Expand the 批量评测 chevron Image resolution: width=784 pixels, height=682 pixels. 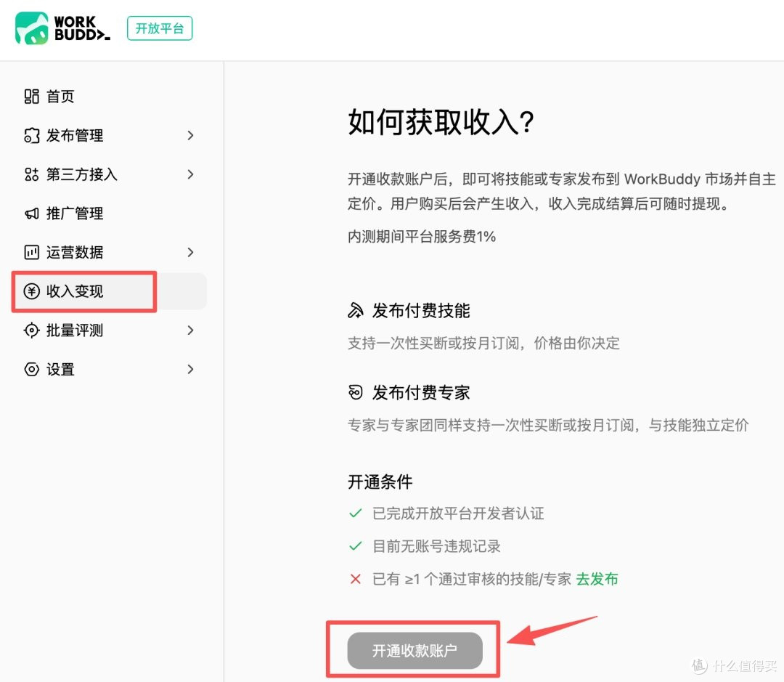[190, 330]
